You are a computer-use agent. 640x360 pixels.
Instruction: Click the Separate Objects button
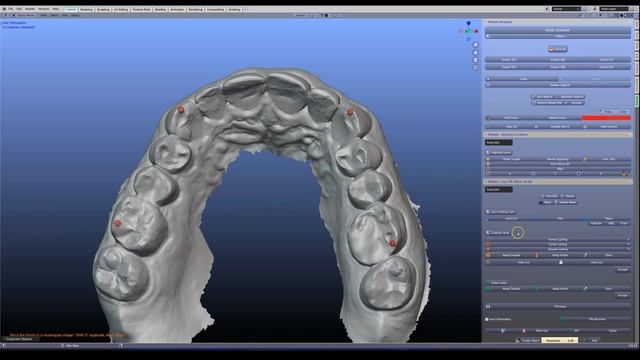(x=570, y=97)
